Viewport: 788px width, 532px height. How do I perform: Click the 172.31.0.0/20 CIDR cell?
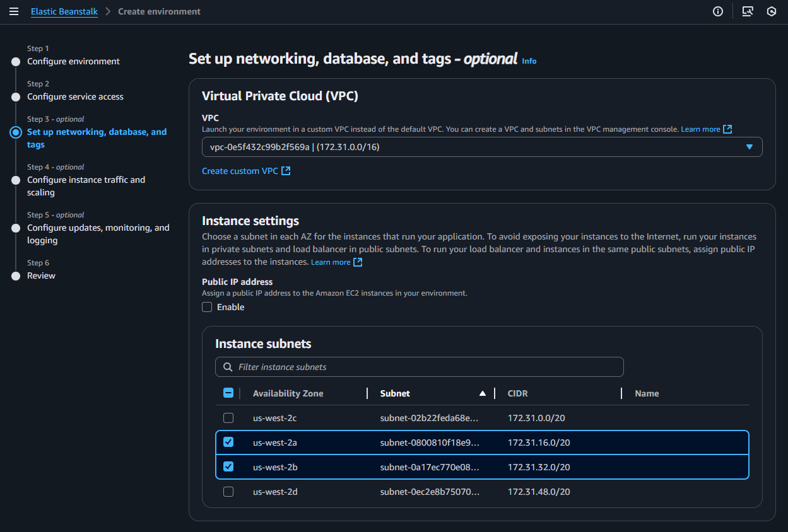(536, 418)
